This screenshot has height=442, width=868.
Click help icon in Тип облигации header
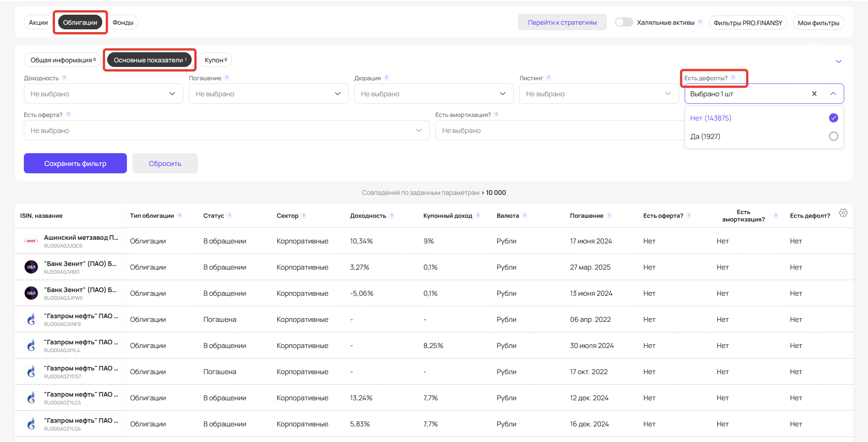180,215
